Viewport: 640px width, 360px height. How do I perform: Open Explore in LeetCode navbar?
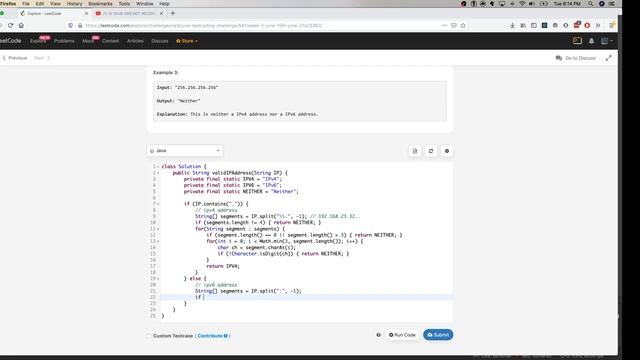pyautogui.click(x=38, y=41)
